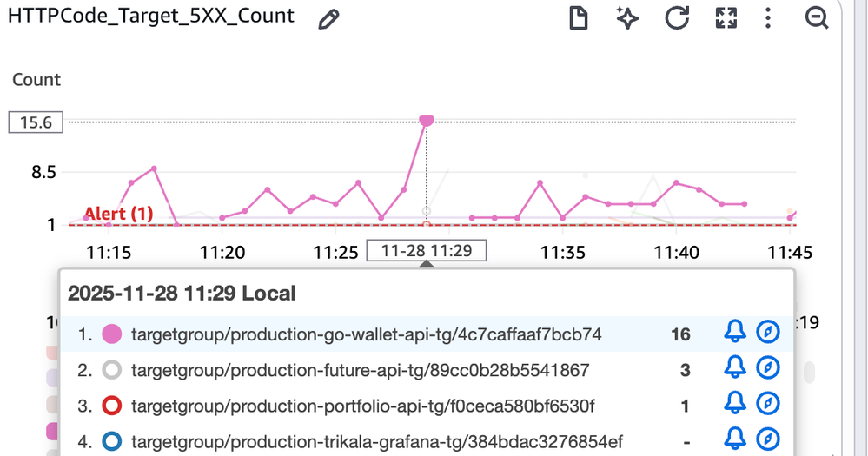Click the portfolio-api value 1

point(686,406)
